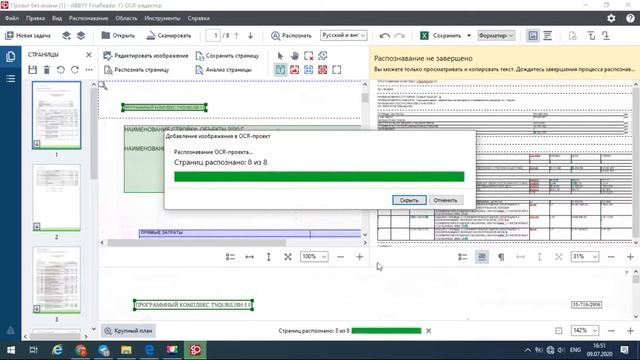Select the picture area tool

click(x=294, y=70)
